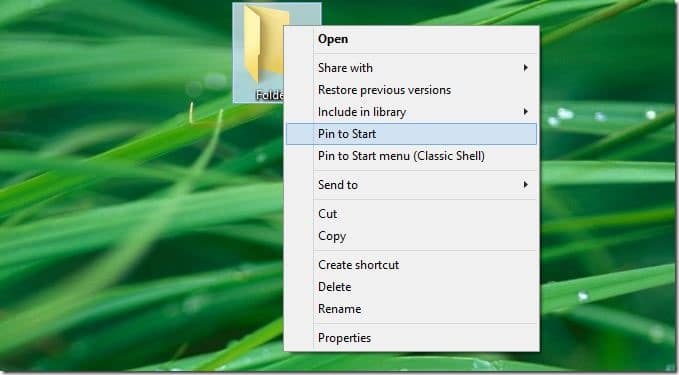Viewport: 679px width, 375px height.
Task: Select Rename in context menu
Action: pyautogui.click(x=411, y=309)
